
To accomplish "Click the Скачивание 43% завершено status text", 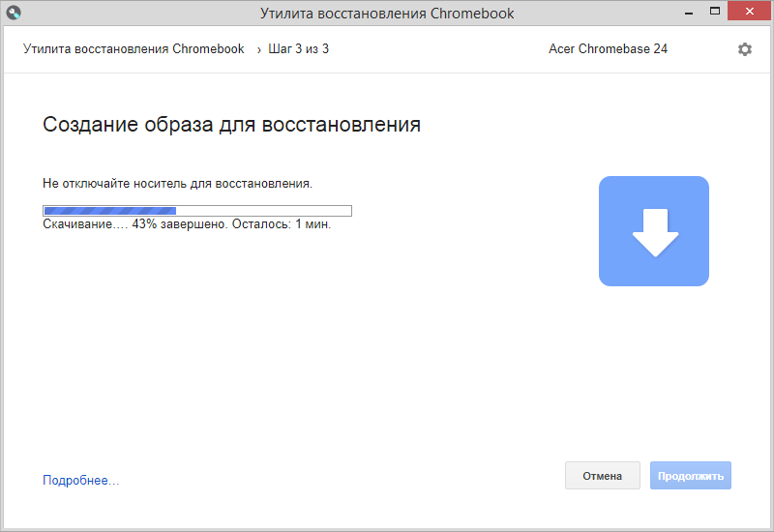I will pos(187,224).
